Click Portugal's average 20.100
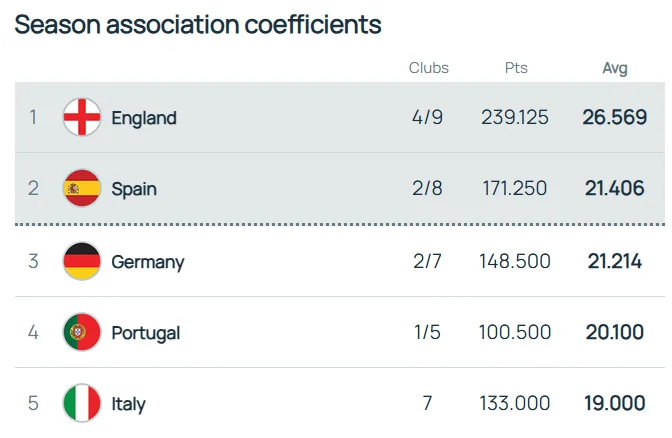This screenshot has height=438, width=672. (x=614, y=332)
